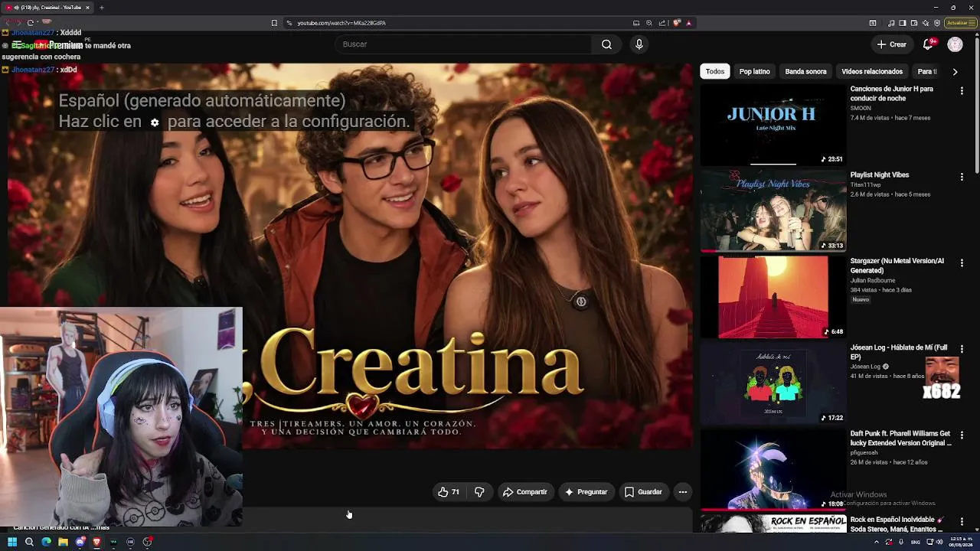Image resolution: width=980 pixels, height=551 pixels.
Task: Open the Junior H Late Night Mix thumbnail
Action: point(773,124)
